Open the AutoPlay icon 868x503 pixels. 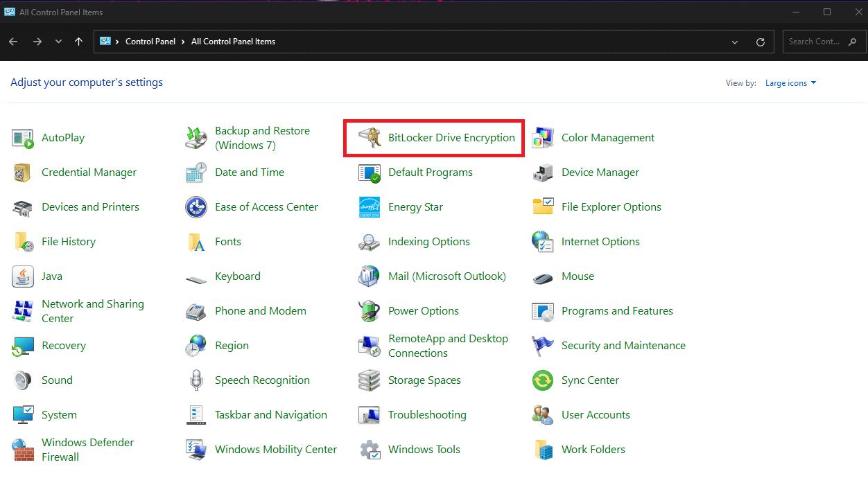23,138
